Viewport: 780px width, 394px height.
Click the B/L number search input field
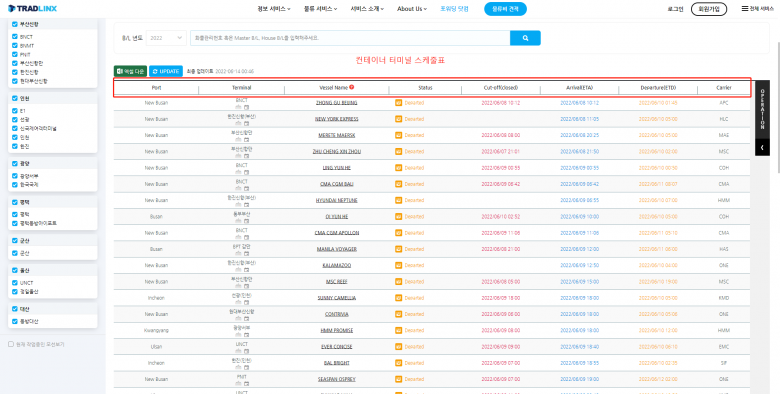click(x=350, y=38)
